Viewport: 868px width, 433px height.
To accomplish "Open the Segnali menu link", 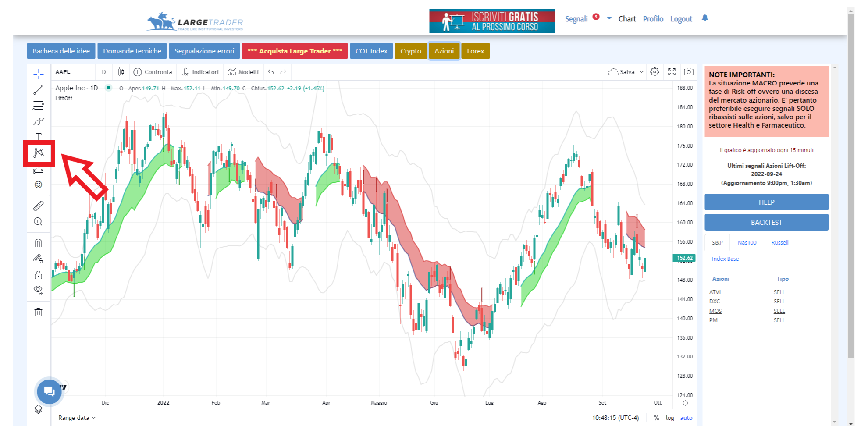I will (x=576, y=19).
